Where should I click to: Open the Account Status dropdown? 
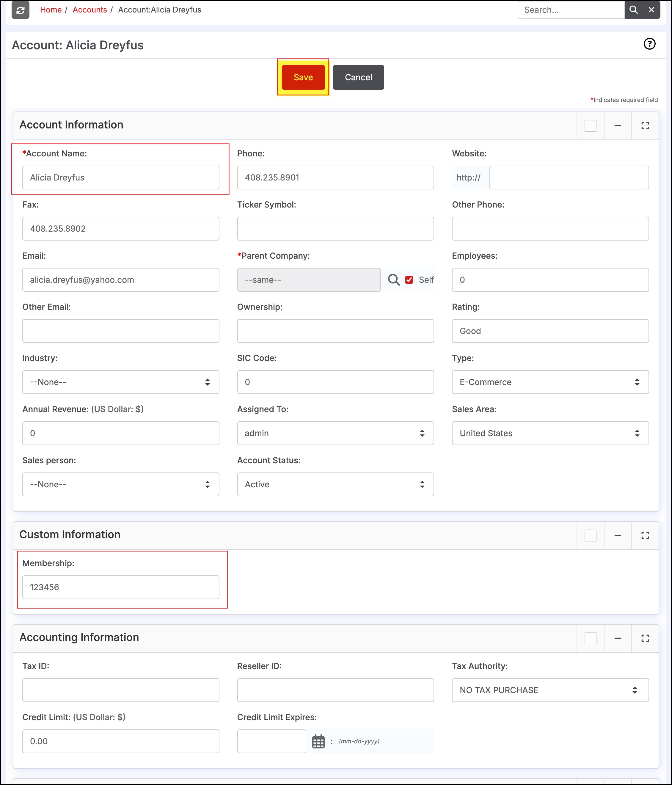335,484
